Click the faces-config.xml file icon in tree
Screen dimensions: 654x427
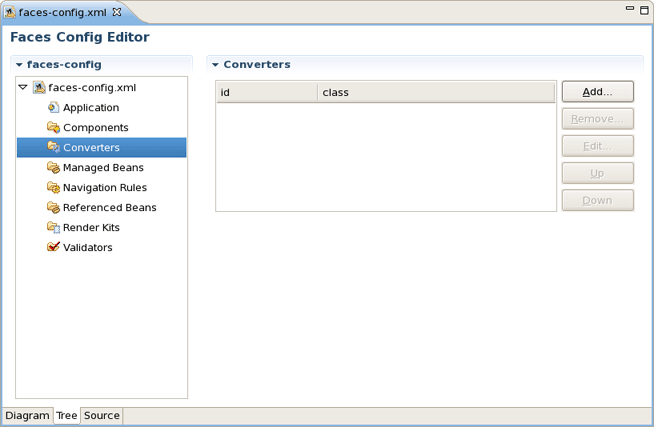point(39,88)
